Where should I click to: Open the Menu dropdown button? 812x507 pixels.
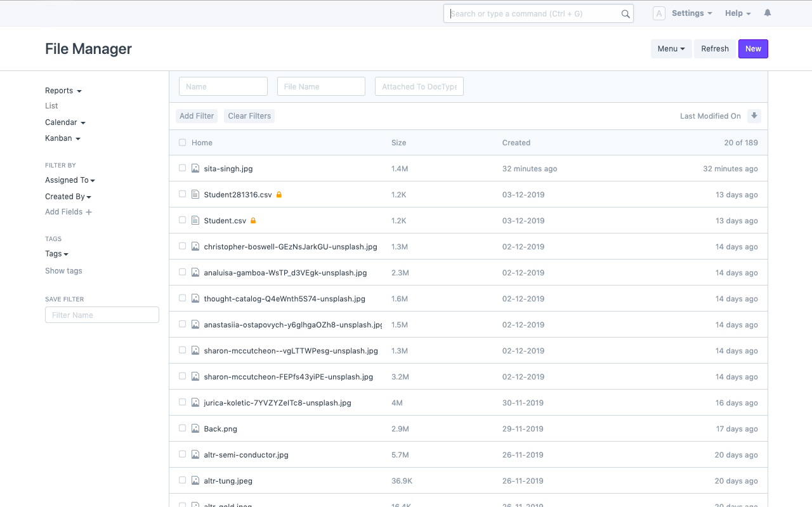coord(671,49)
